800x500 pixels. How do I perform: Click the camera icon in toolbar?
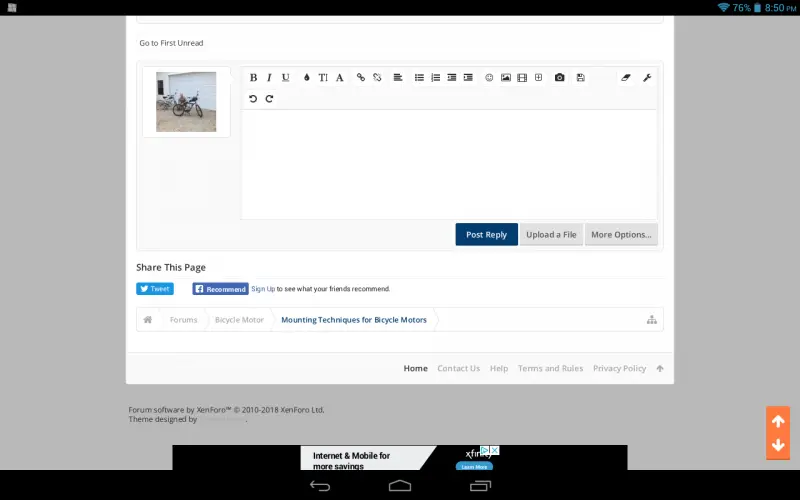560,78
